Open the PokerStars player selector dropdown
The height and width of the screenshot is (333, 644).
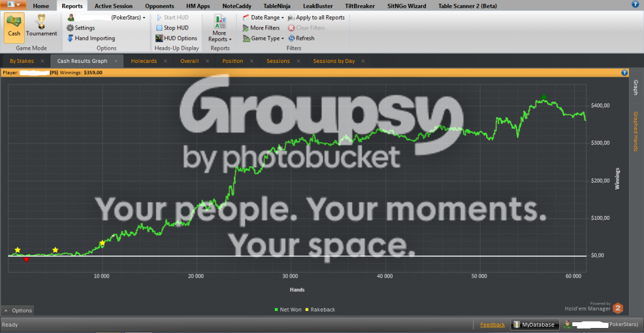tap(106, 18)
